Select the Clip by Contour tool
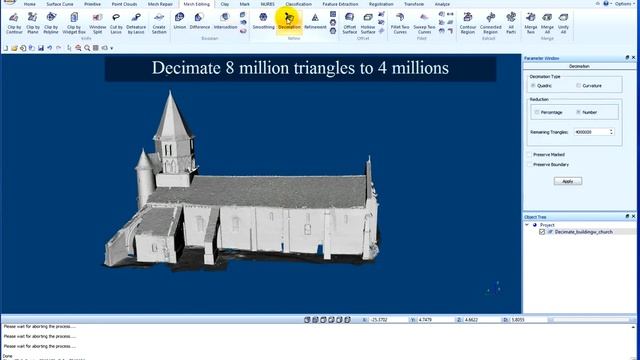The height and width of the screenshot is (360, 640). click(x=14, y=23)
